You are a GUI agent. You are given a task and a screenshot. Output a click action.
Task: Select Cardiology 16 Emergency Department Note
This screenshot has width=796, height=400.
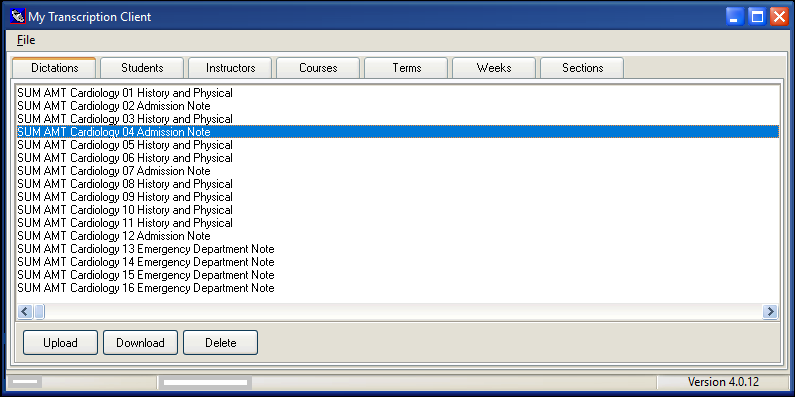pyautogui.click(x=146, y=288)
